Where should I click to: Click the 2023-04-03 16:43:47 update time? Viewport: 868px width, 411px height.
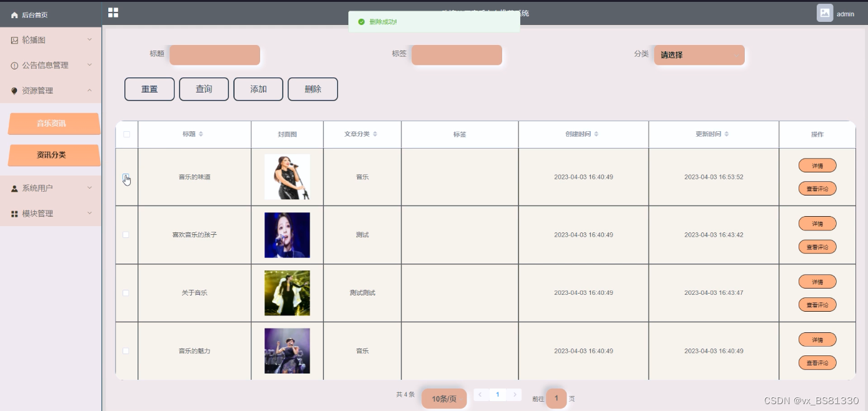pyautogui.click(x=714, y=293)
